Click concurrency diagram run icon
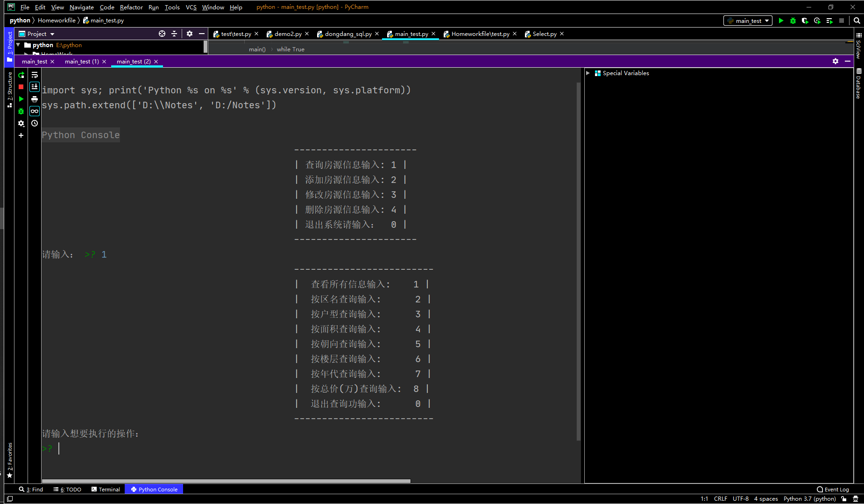The image size is (864, 504). (x=829, y=21)
